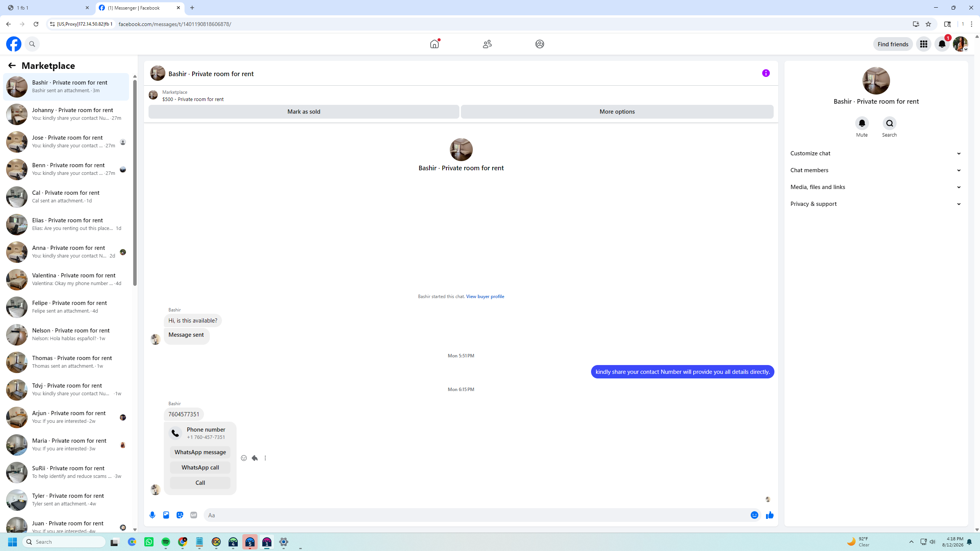The height and width of the screenshot is (551, 980).
Task: Click the Windows Start button
Action: (x=12, y=542)
